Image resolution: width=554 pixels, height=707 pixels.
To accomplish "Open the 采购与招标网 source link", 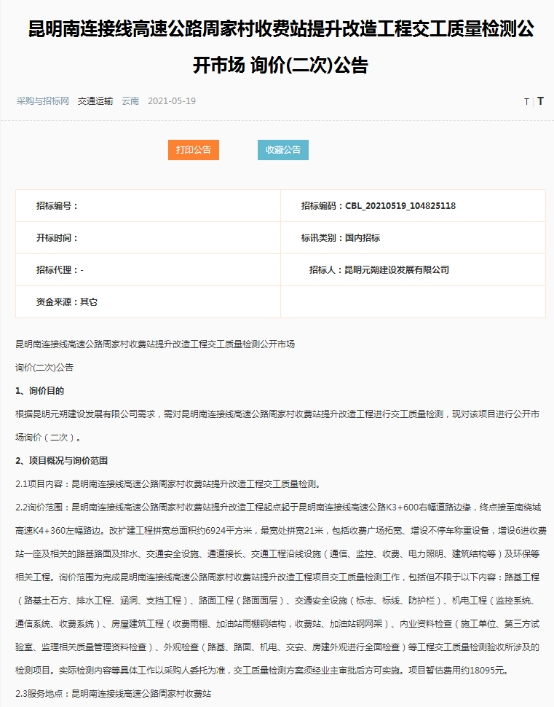I will (x=43, y=101).
